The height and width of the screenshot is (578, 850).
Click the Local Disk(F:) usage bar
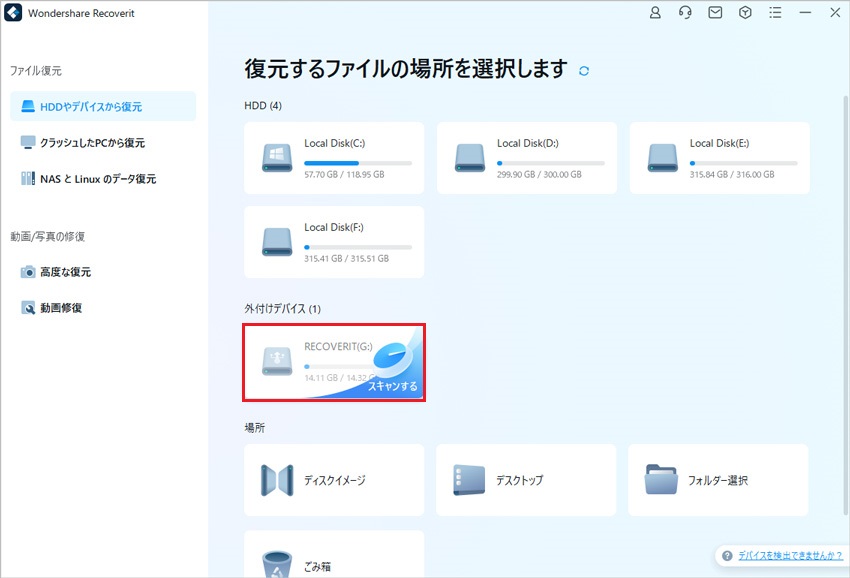[x=358, y=247]
